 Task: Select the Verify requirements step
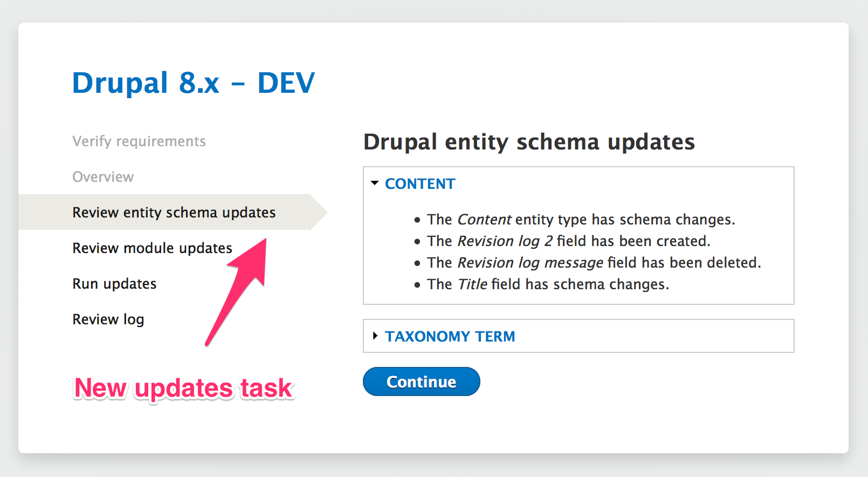coord(139,141)
